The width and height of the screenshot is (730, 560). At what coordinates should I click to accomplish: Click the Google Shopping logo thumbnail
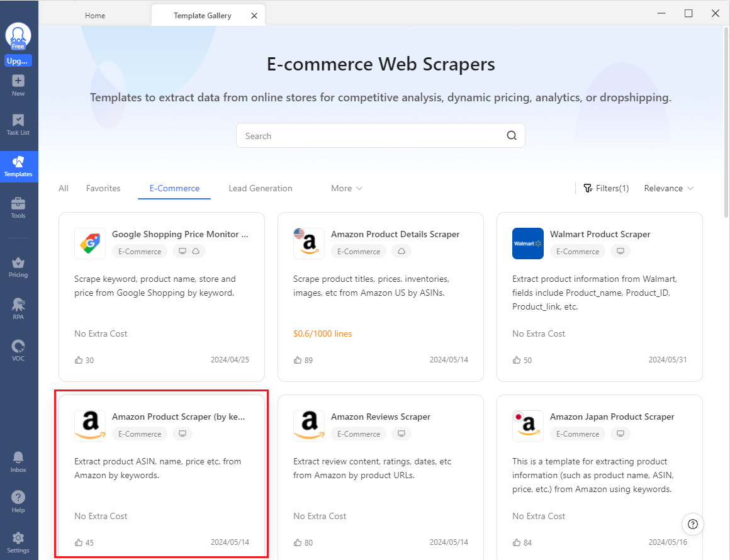pyautogui.click(x=90, y=244)
